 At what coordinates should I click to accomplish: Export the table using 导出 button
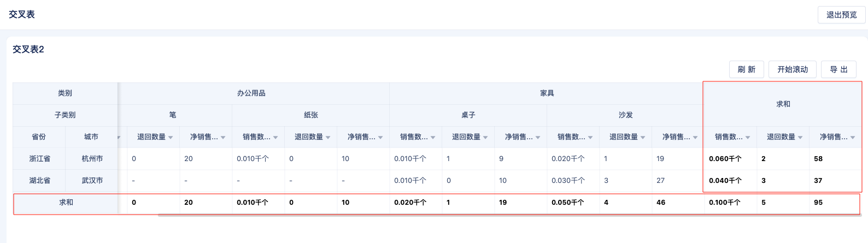[x=838, y=69]
